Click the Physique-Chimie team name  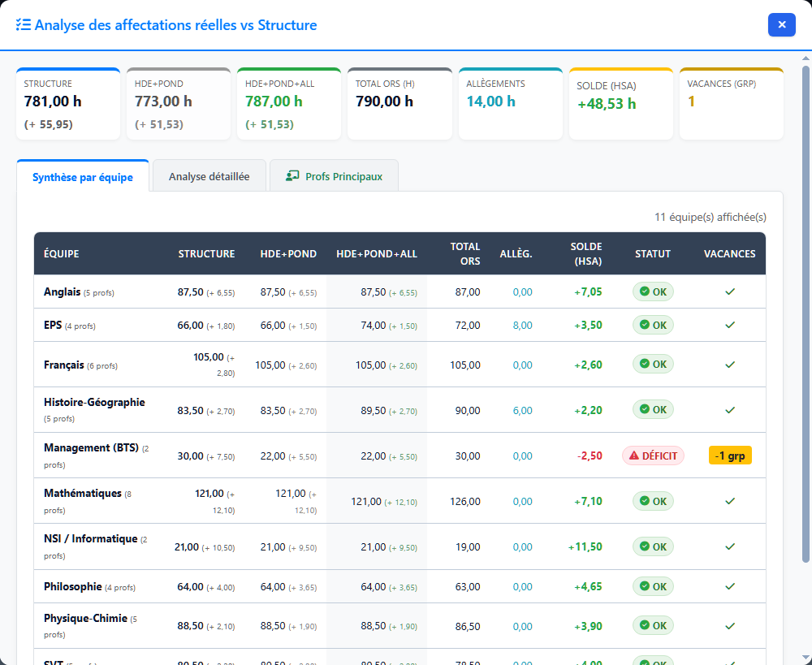(85, 618)
